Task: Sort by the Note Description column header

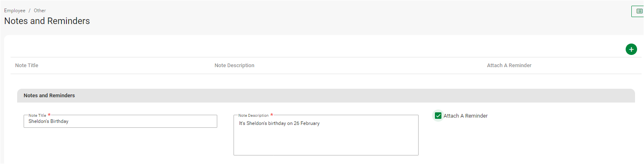Action: (x=234, y=66)
